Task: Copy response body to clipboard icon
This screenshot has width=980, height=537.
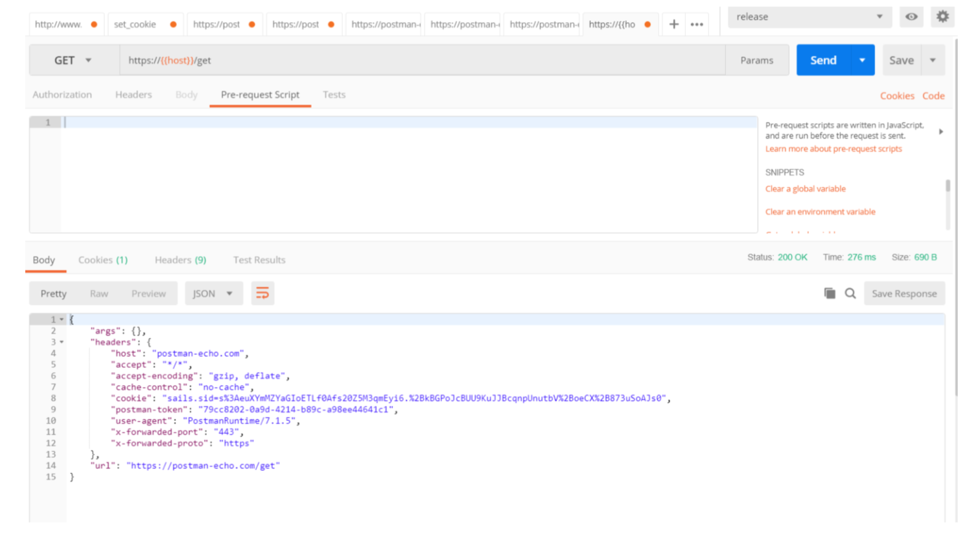Action: coord(830,293)
